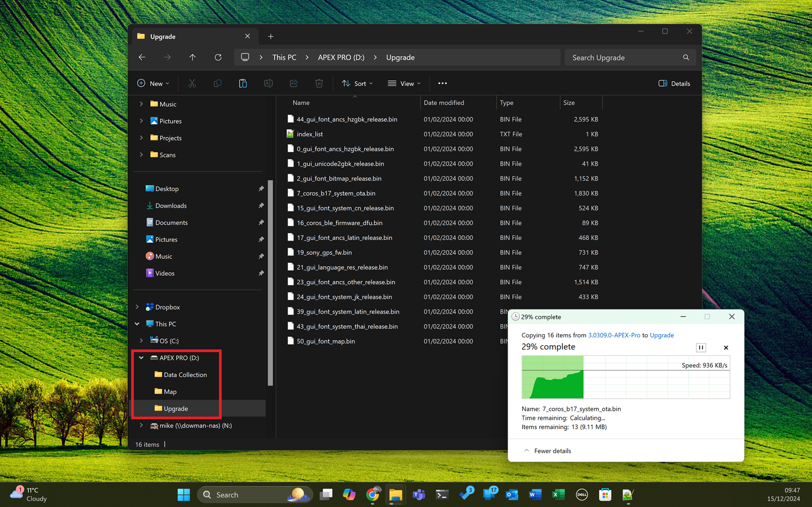Collapse the This PC tree node

(x=137, y=324)
